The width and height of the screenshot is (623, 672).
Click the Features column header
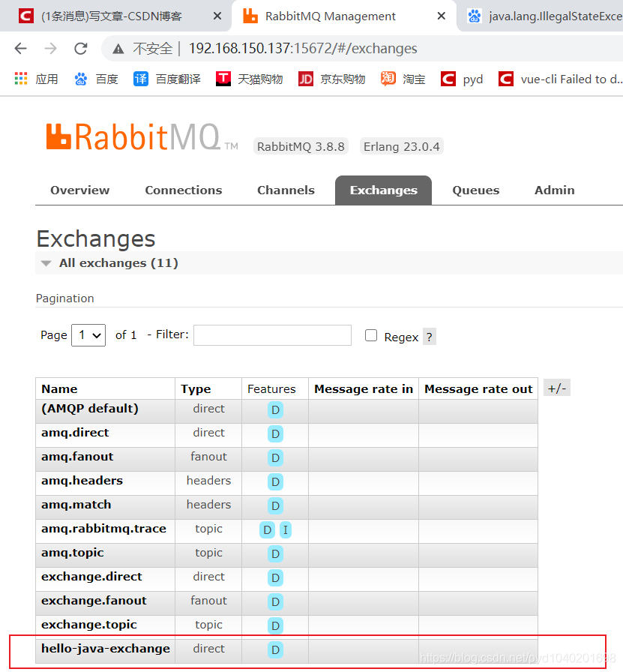(x=271, y=388)
